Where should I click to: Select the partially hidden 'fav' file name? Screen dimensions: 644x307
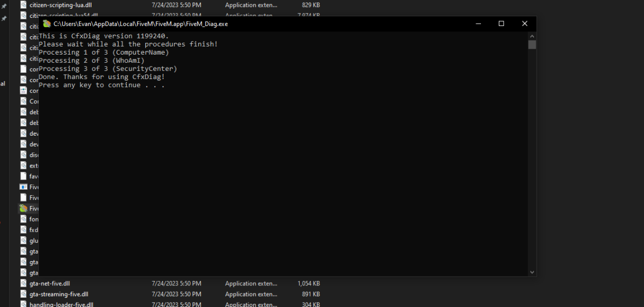[x=34, y=176]
